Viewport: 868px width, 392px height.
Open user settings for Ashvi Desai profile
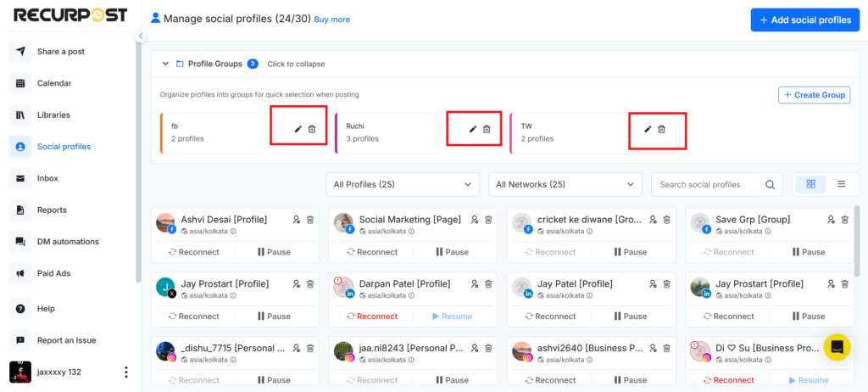(296, 220)
